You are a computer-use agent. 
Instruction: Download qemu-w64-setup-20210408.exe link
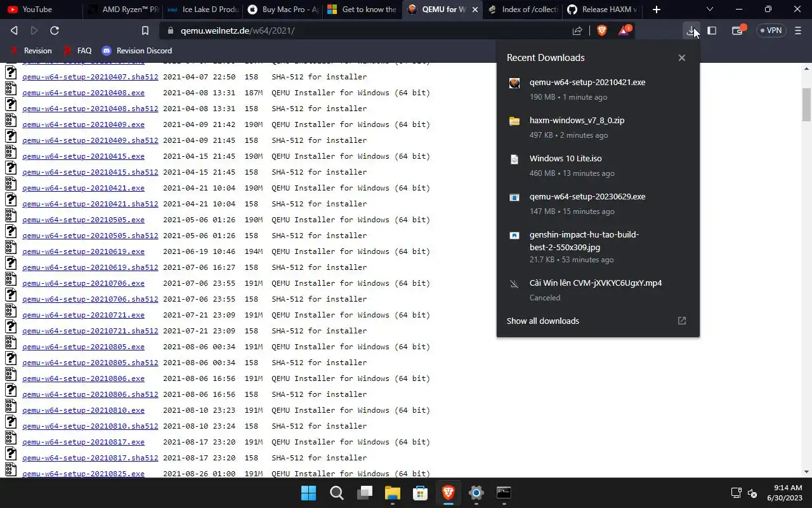(x=83, y=93)
